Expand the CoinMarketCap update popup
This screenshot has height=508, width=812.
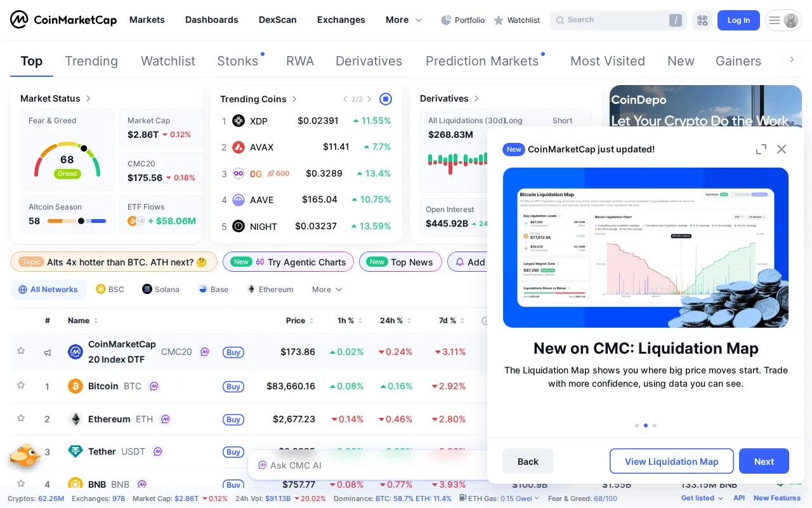click(x=761, y=149)
